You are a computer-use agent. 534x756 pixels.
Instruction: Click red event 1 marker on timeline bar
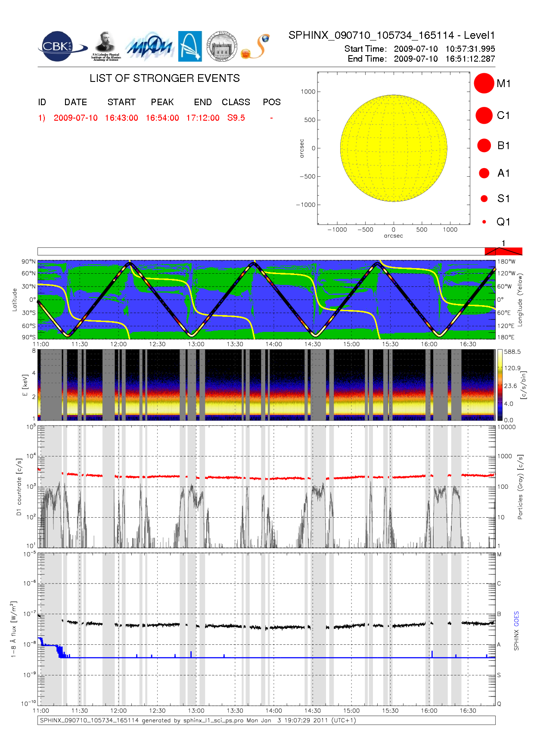tap(503, 251)
